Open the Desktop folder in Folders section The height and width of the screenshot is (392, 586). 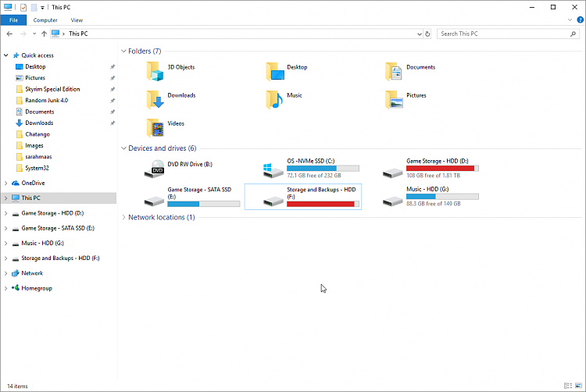coord(275,71)
